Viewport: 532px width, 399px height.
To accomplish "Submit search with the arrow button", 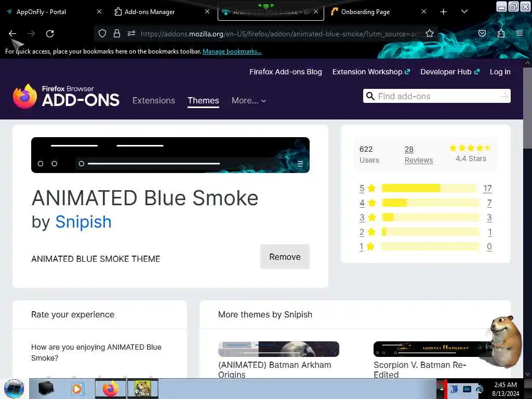I will coord(505,96).
